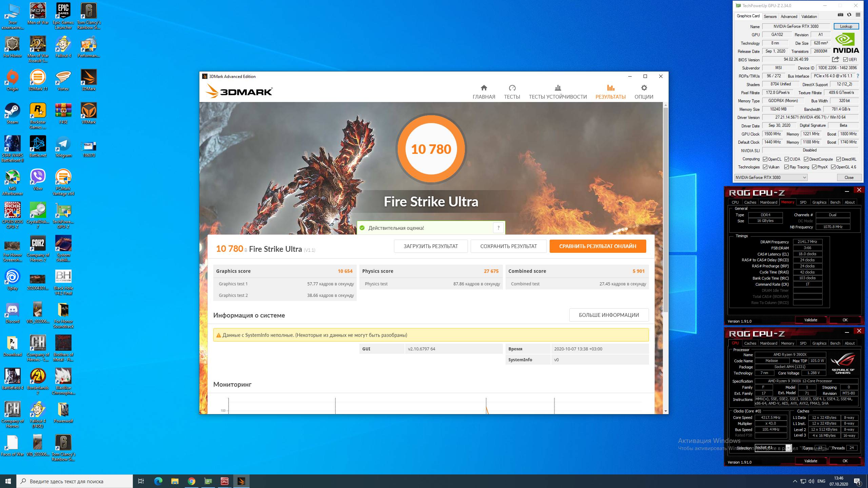Open the Uplay desktop icon
The image size is (868, 488).
tap(12, 280)
